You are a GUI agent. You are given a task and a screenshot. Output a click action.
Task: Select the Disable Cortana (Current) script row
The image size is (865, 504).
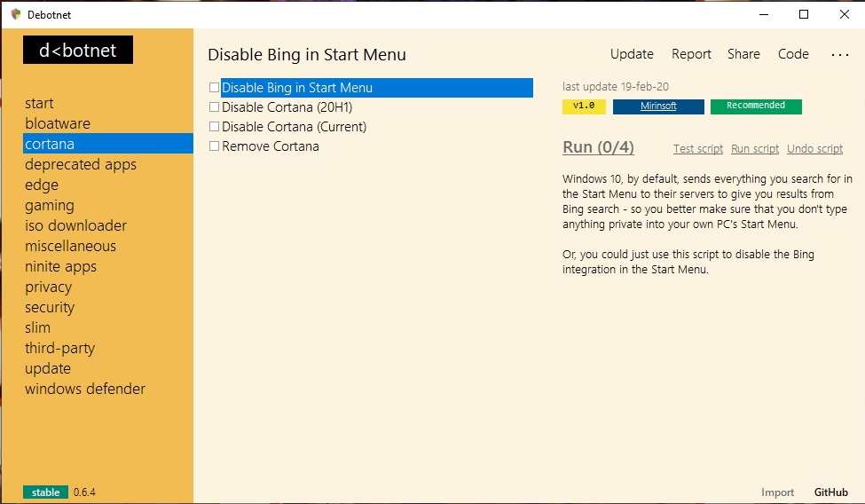pos(294,127)
